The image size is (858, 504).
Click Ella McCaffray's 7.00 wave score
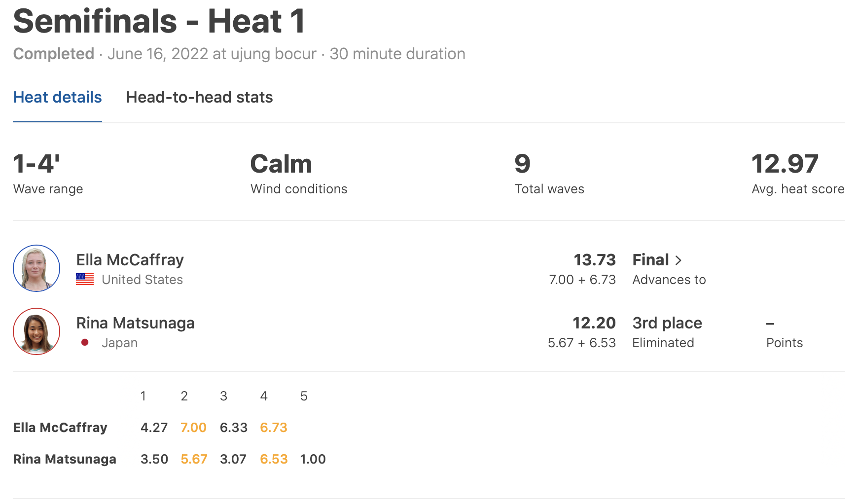(193, 428)
